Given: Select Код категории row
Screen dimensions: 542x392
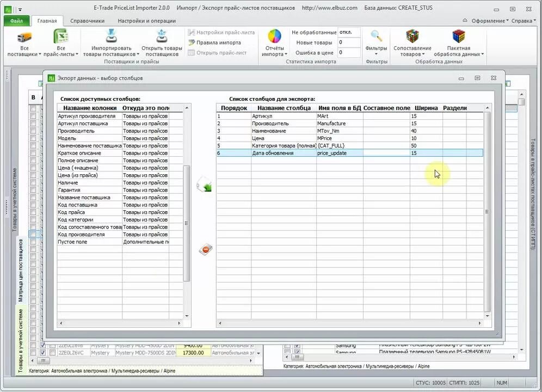Looking at the screenshot, I should pyautogui.click(x=120, y=220).
